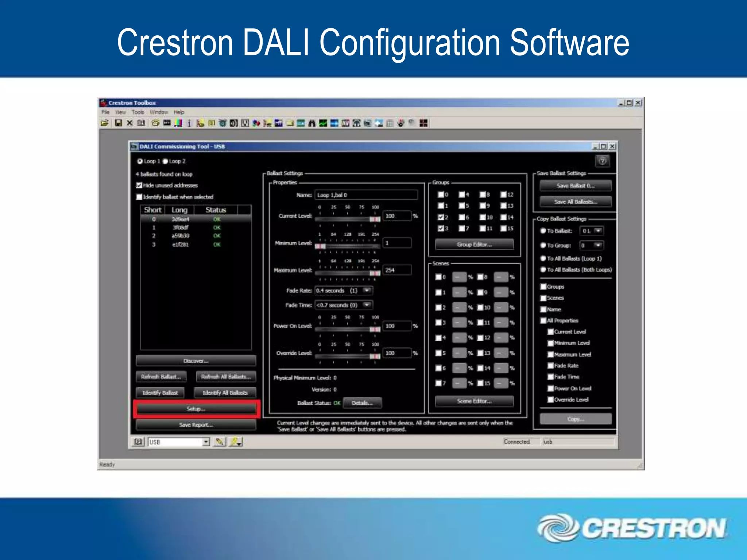Expand the USB connection combo box
Viewport: 747px width, 560px height.
coord(206,442)
